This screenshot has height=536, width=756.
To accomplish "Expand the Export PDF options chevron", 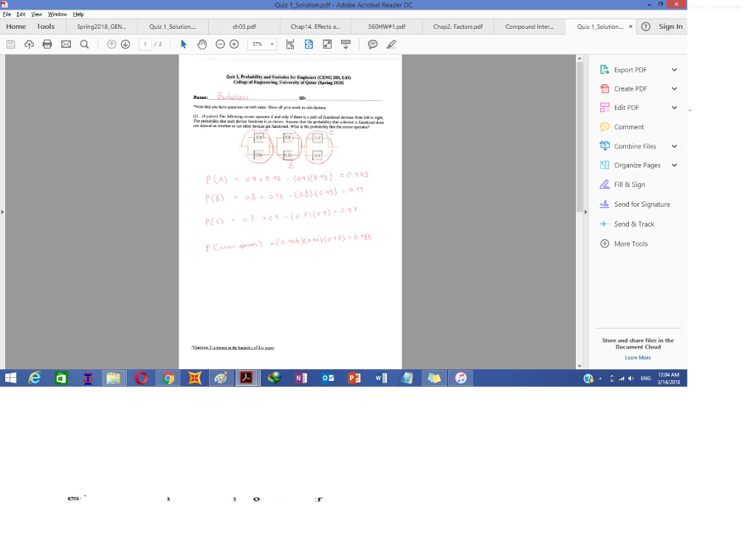I will click(x=673, y=69).
